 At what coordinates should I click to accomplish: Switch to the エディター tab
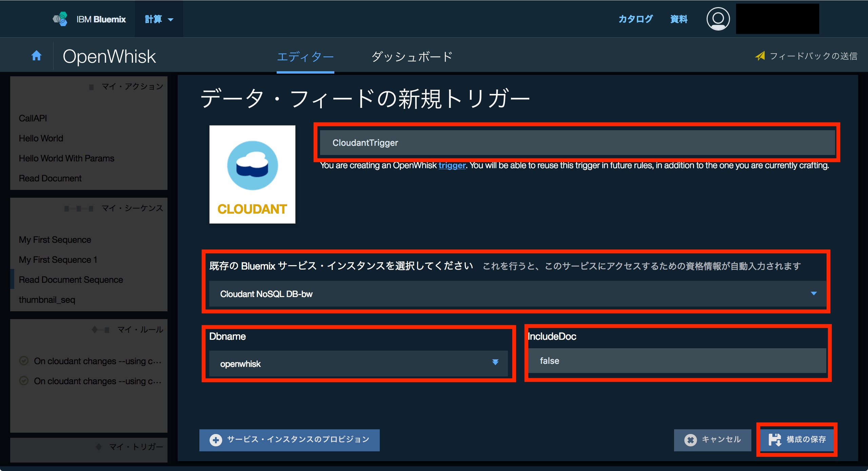305,56
